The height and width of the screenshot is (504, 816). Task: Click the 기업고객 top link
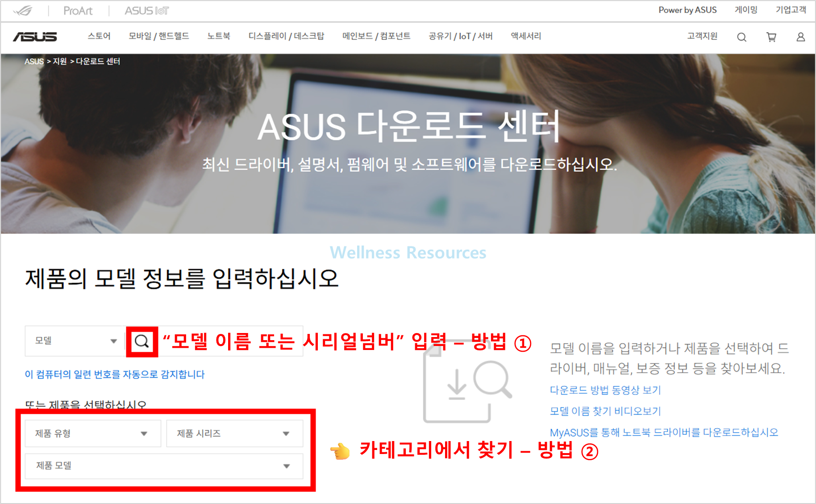pyautogui.click(x=791, y=10)
